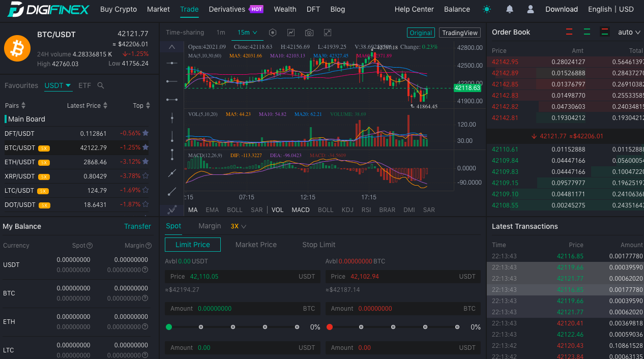Open chart indicators line-graph icon
Screen dimensions: 644x359
[291, 33]
